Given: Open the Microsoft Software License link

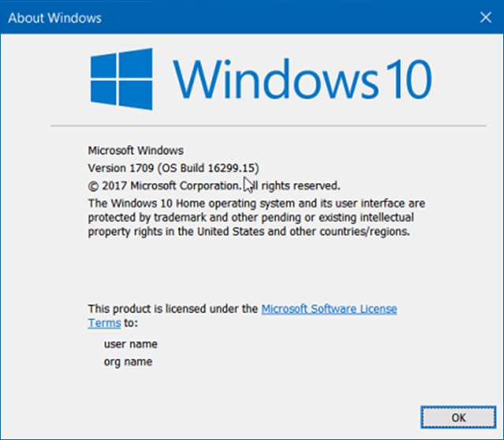Looking at the screenshot, I should (x=329, y=309).
